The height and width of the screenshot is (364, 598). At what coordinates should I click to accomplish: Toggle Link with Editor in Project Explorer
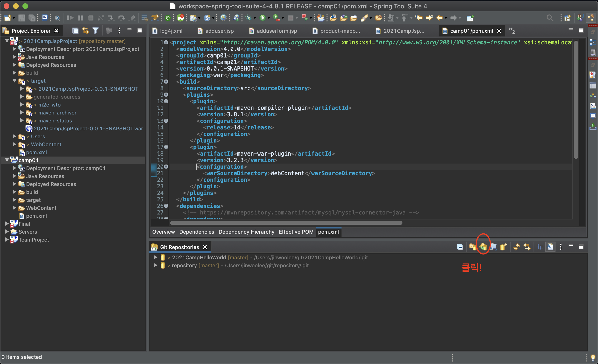pyautogui.click(x=85, y=31)
